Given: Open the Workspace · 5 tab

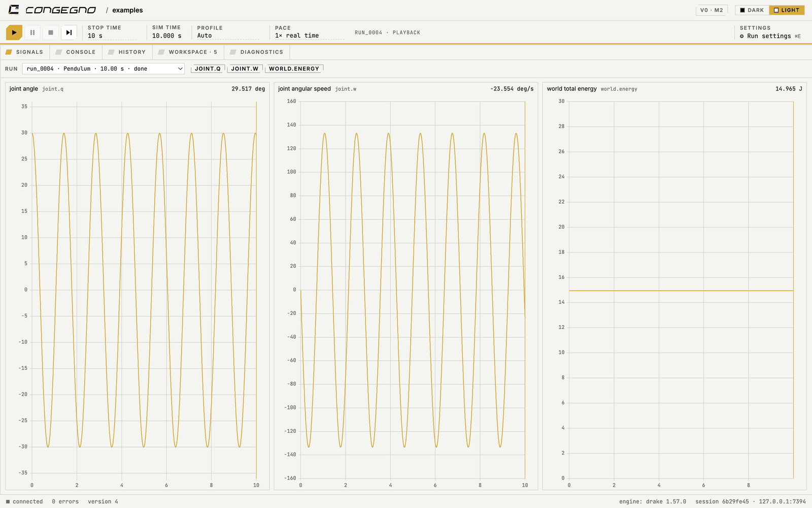Looking at the screenshot, I should click(188, 52).
